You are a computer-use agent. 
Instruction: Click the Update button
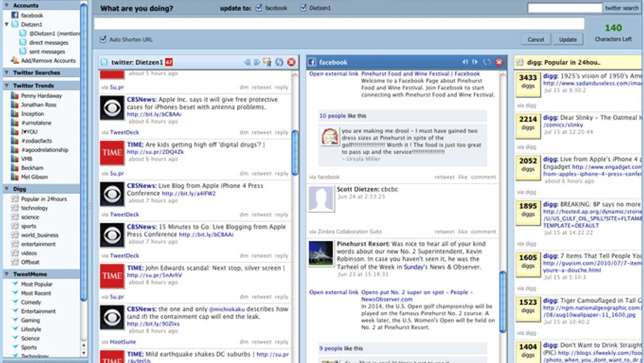568,39
